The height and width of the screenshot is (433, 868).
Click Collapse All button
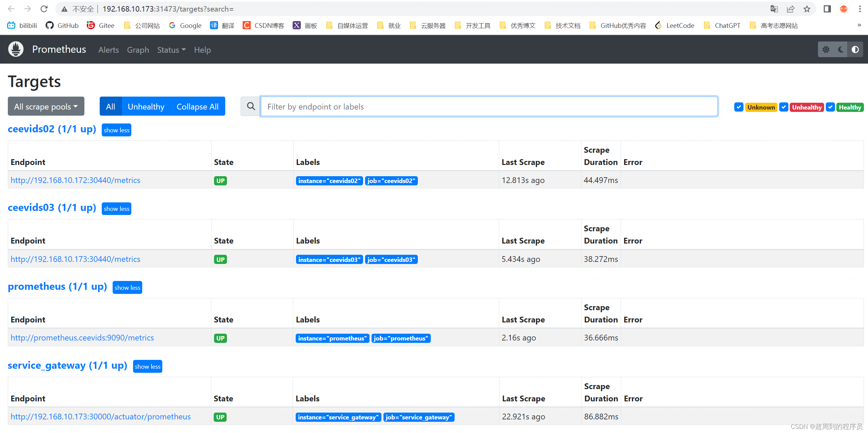pyautogui.click(x=197, y=106)
